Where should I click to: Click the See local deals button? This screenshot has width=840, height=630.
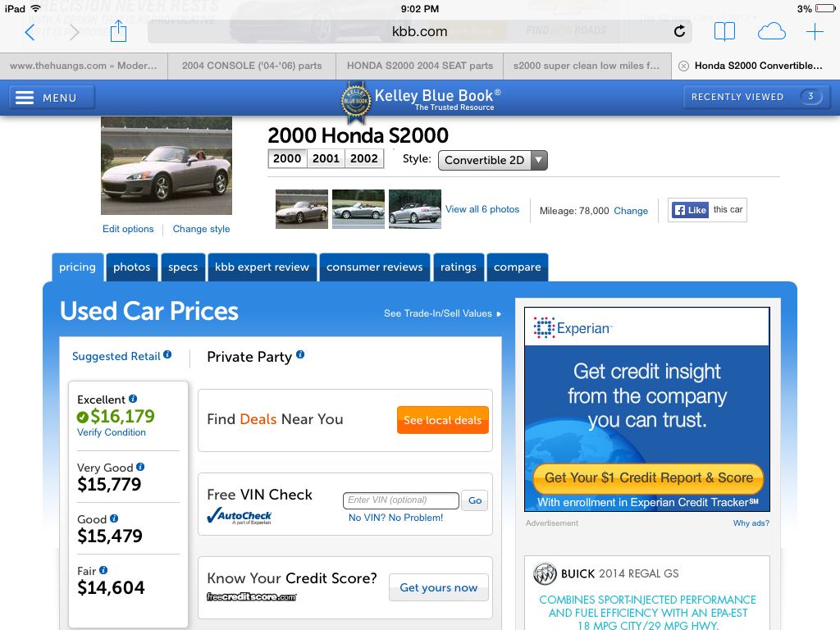[x=442, y=420]
